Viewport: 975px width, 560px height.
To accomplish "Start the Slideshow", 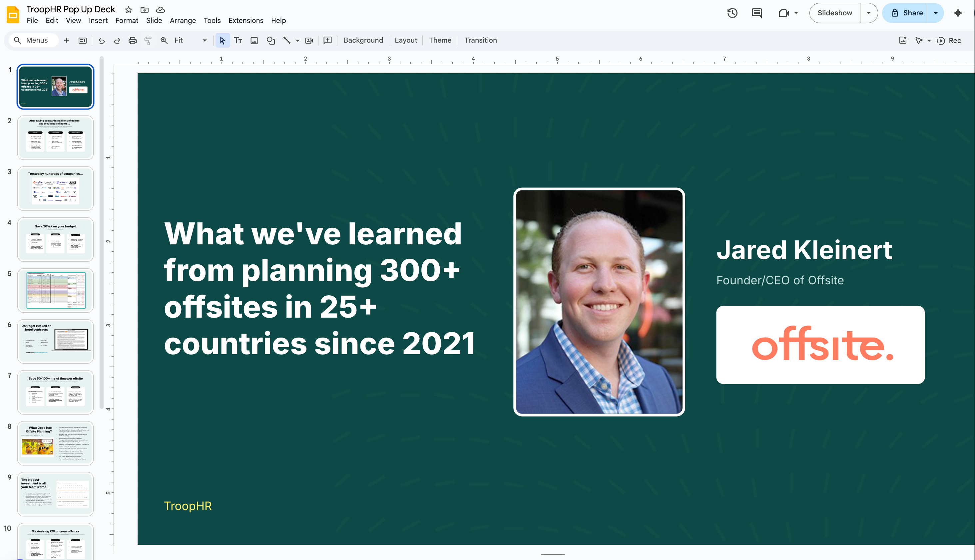I will pyautogui.click(x=834, y=13).
